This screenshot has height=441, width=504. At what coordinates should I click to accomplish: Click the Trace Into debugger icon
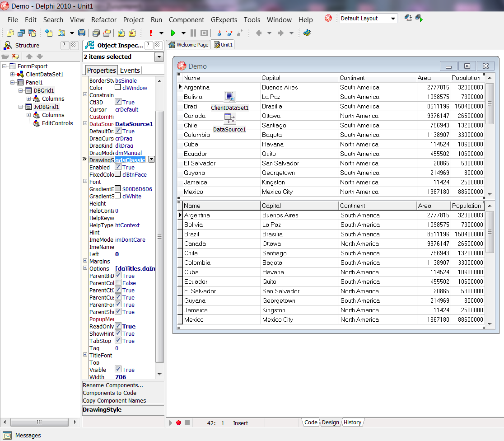click(x=219, y=33)
